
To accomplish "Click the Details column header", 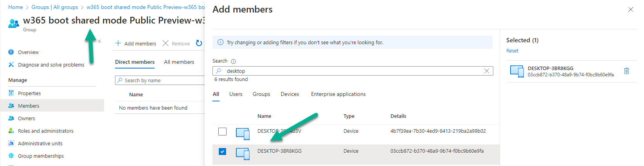I will 398,116.
